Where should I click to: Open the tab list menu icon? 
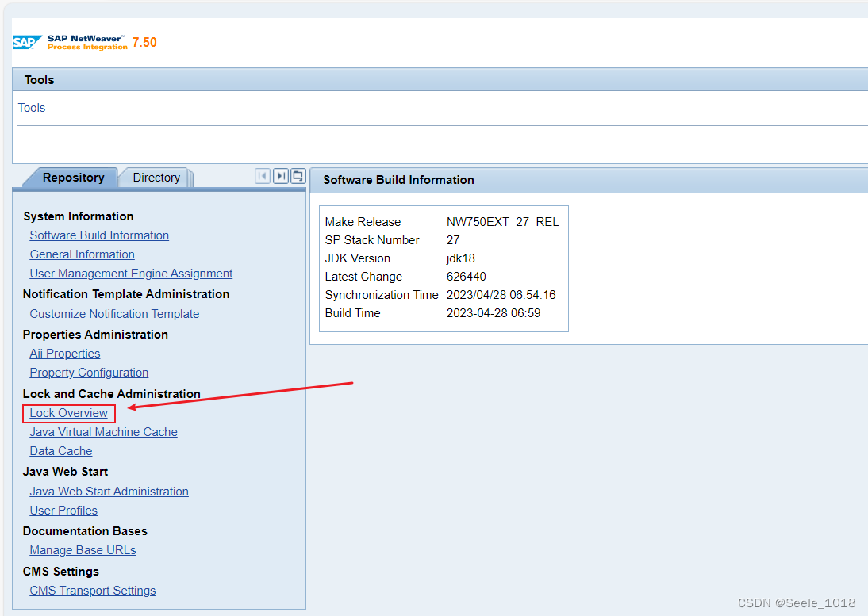[x=298, y=176]
